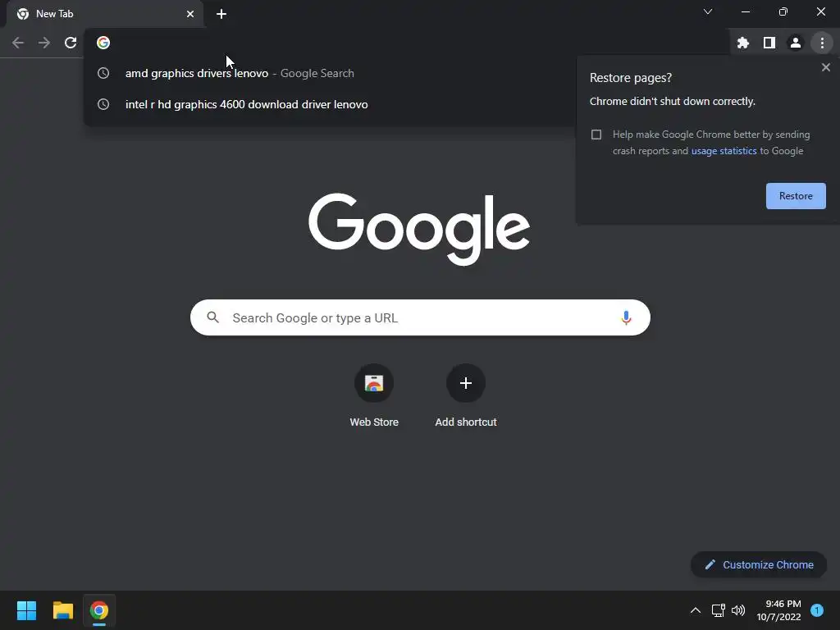Click the Add shortcut plus tile
The width and height of the screenshot is (840, 630).
(466, 396)
